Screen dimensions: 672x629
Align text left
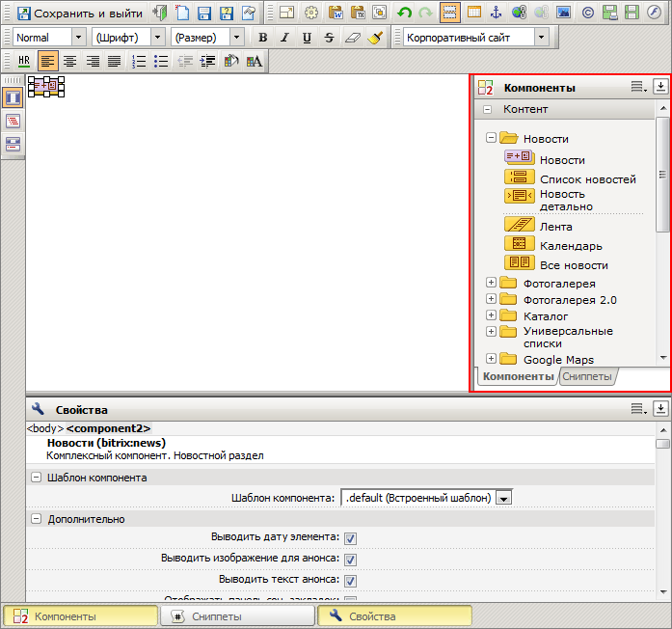pos(47,61)
